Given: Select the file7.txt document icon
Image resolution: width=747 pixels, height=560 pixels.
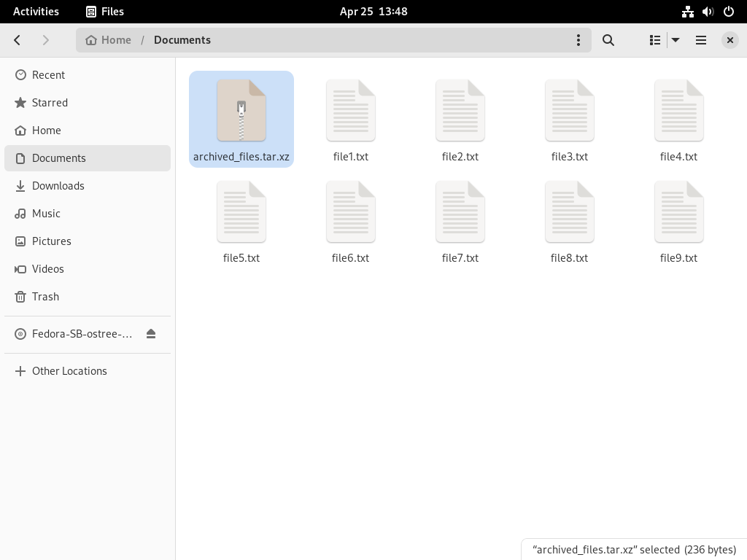Looking at the screenshot, I should (460, 211).
